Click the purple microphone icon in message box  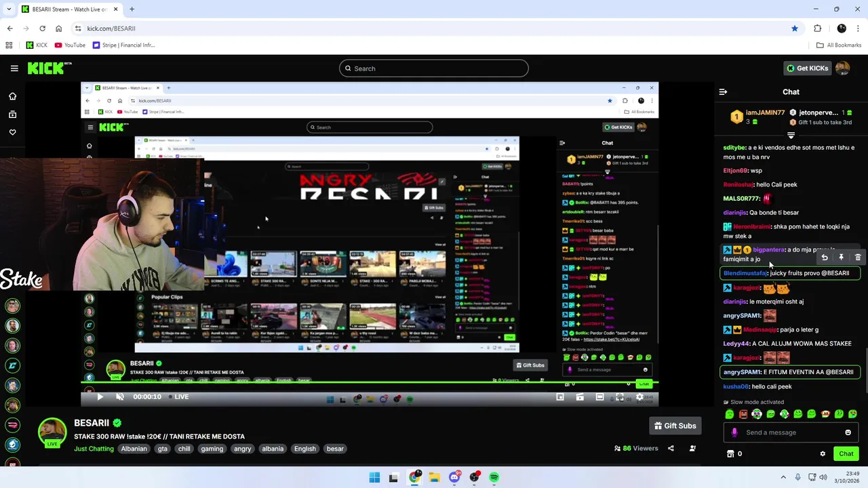(734, 432)
